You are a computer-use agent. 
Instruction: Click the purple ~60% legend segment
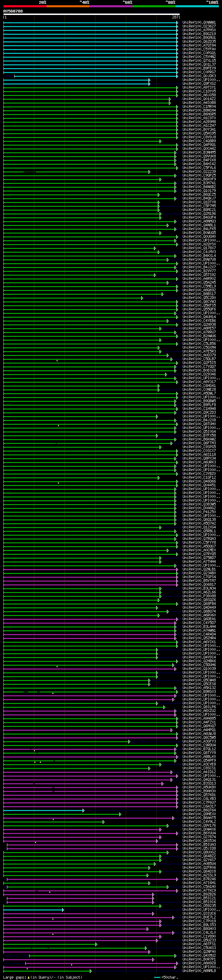click(111, 6)
